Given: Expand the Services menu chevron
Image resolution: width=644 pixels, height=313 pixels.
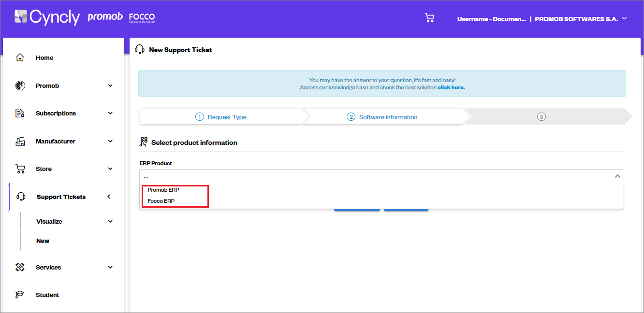Looking at the screenshot, I should (110, 267).
